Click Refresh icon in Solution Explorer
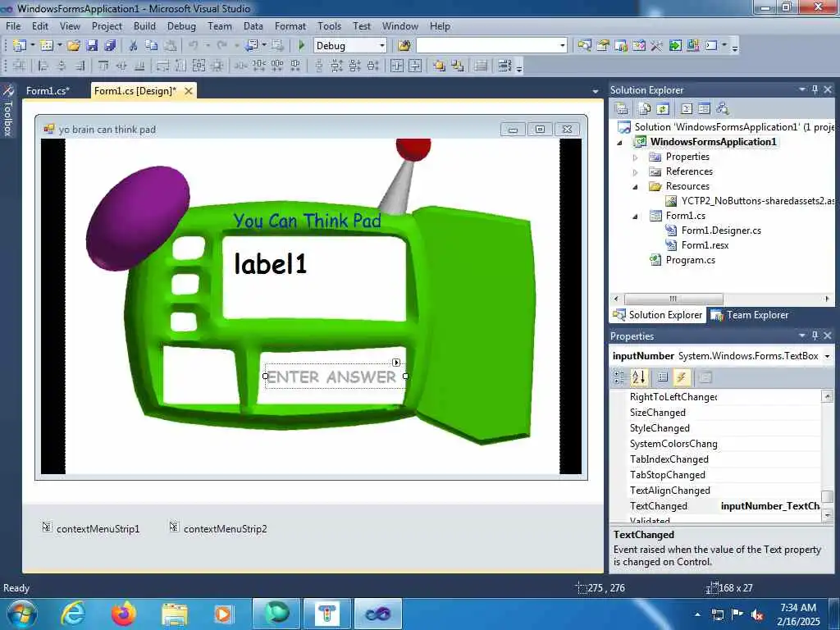 [663, 109]
